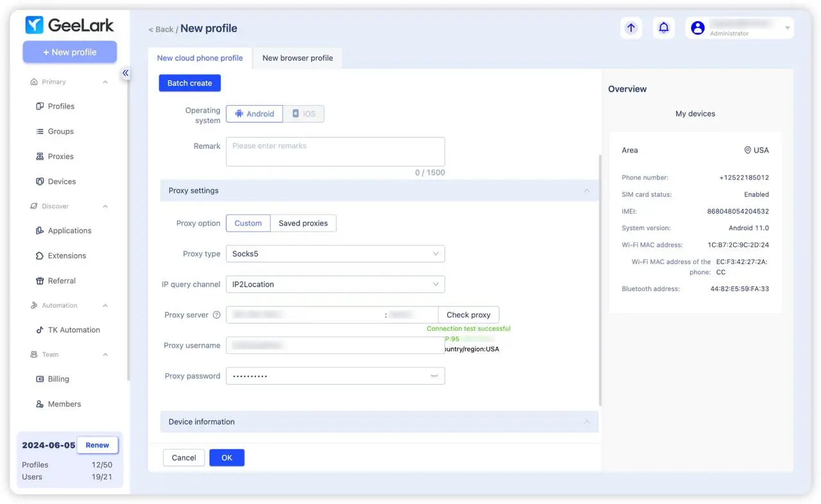Screen dimensions: 821x504
Task: Click the help icon next to Proxy server
Action: click(217, 314)
